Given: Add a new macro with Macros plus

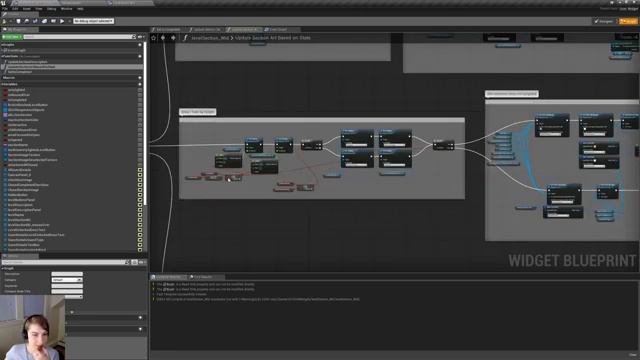Looking at the screenshot, I should (x=140, y=78).
